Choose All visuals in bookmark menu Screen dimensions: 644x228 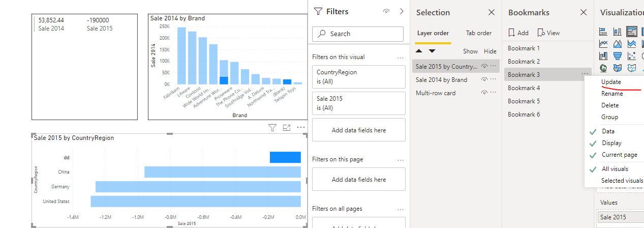point(615,169)
